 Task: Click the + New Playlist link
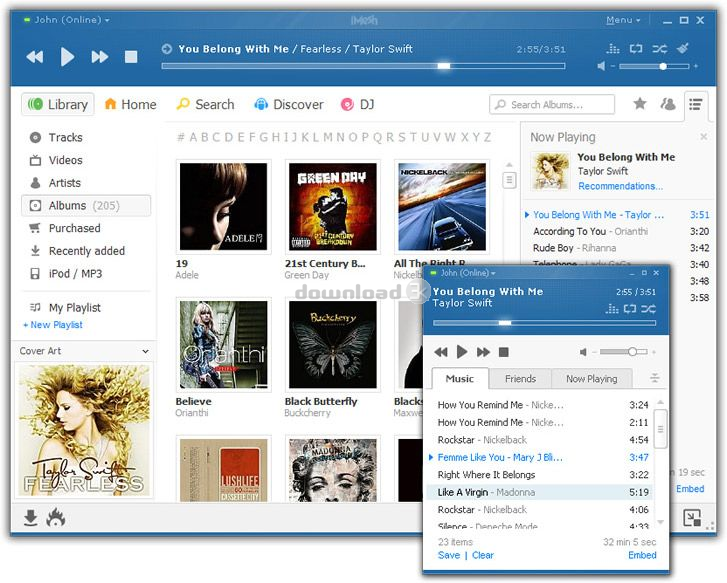[x=53, y=325]
